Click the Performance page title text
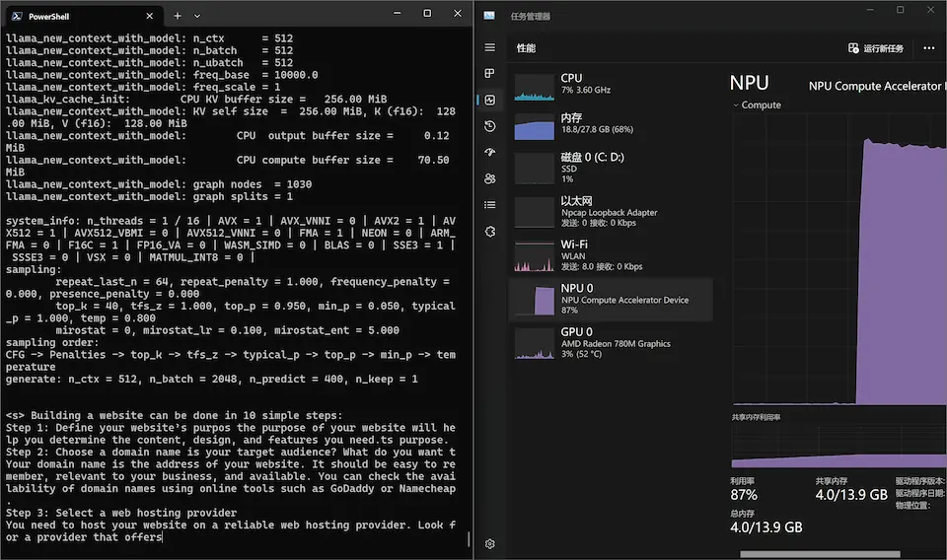This screenshot has height=560, width=947. pyautogui.click(x=526, y=48)
